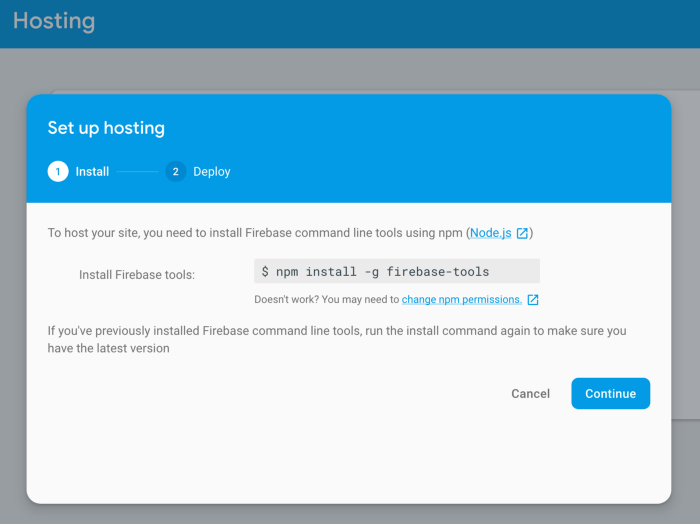700x524 pixels.
Task: Open the external-link icon beside Node.js
Action: tap(522, 233)
